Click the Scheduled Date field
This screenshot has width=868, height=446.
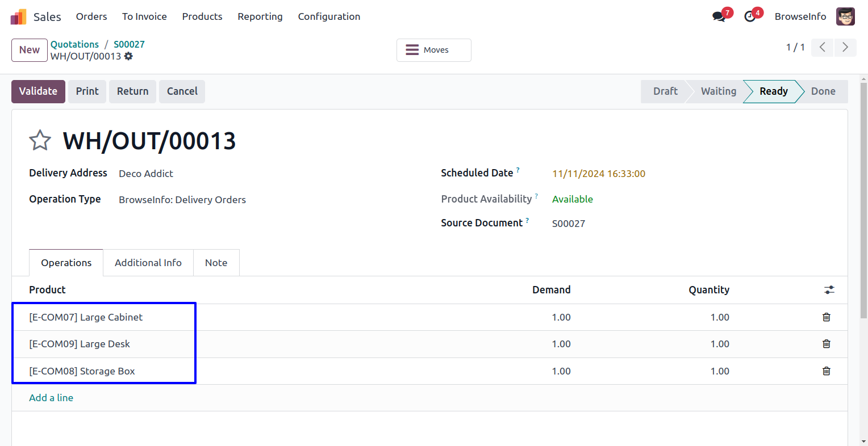pos(599,174)
